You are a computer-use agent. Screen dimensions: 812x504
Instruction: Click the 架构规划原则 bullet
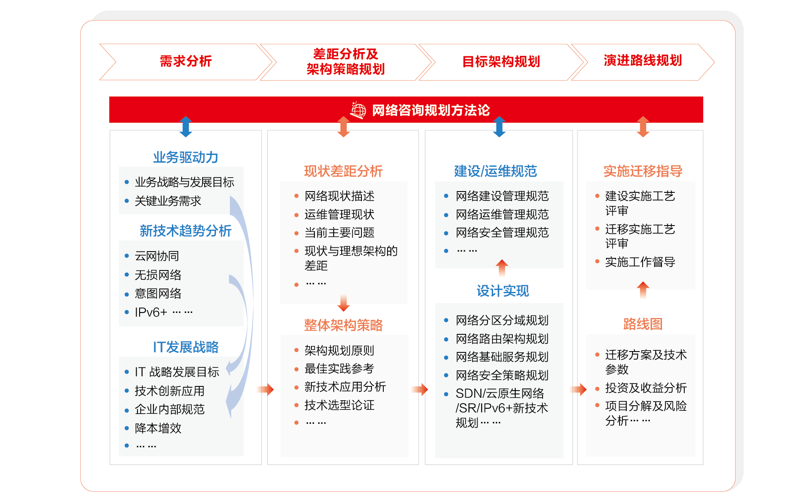pos(339,351)
